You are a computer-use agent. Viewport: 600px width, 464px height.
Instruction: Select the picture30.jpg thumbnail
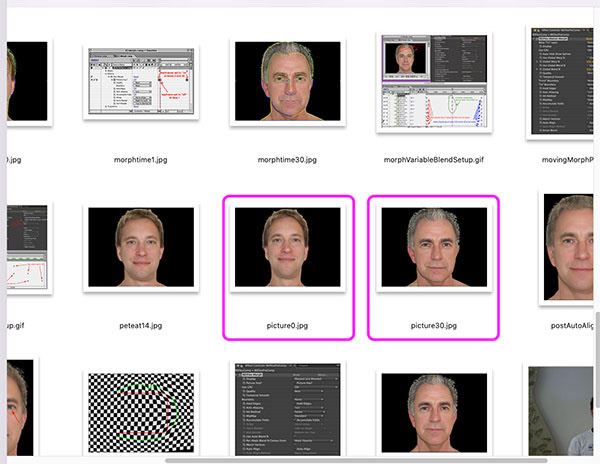click(x=434, y=247)
